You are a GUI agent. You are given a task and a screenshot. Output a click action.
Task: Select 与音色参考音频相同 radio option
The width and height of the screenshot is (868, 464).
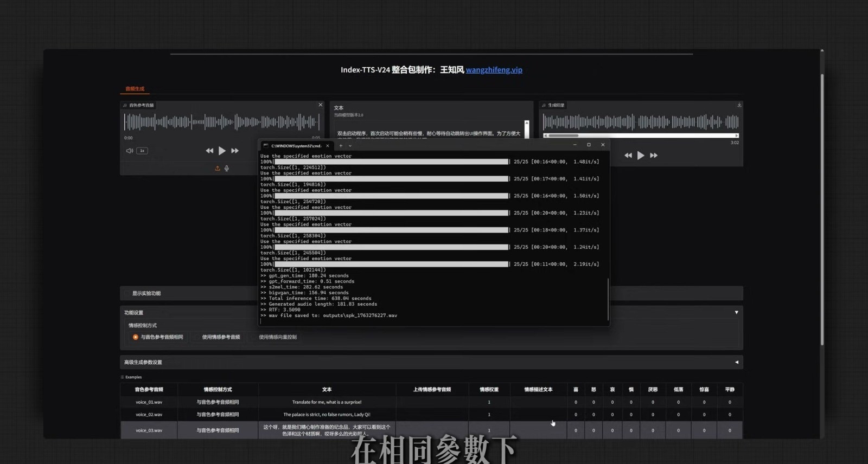tap(136, 337)
